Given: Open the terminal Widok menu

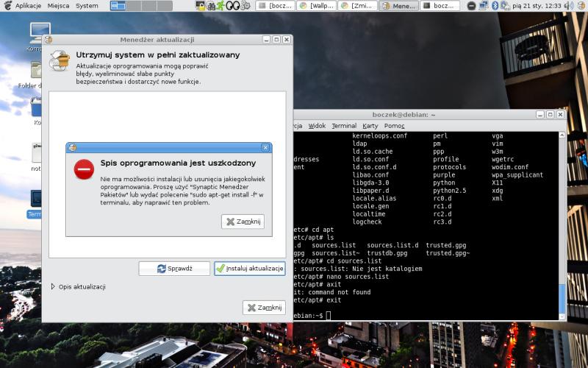Looking at the screenshot, I should (317, 126).
